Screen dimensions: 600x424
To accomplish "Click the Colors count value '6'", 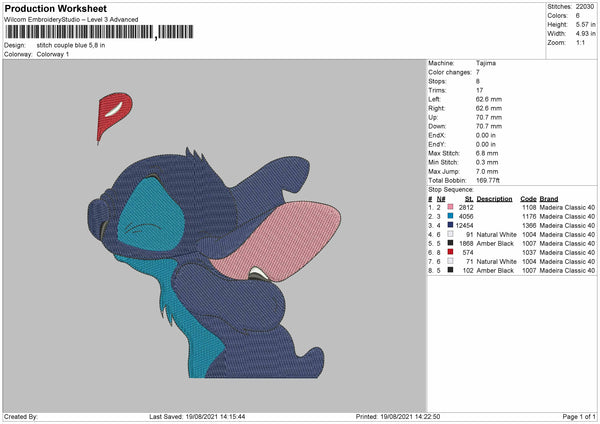I will point(578,16).
